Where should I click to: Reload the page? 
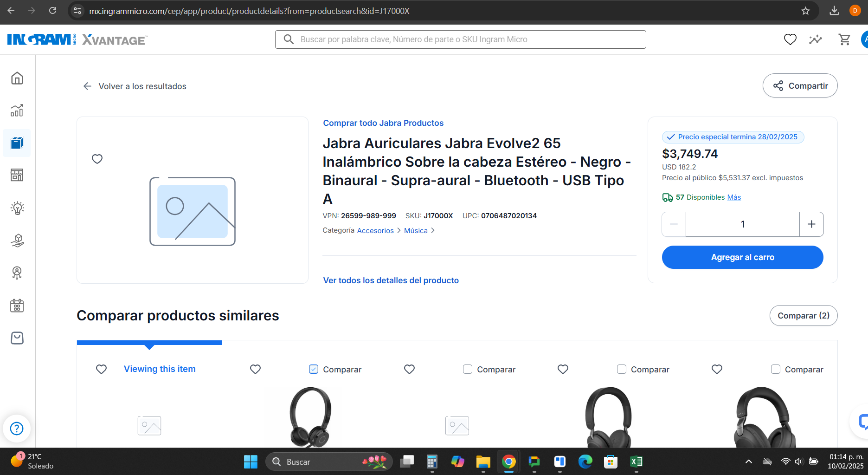pos(53,11)
